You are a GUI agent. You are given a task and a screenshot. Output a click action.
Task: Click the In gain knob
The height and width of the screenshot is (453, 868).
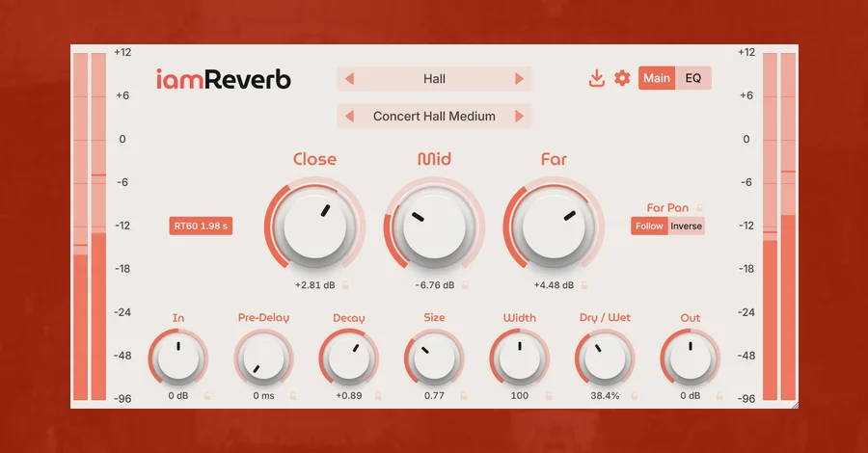coord(178,358)
